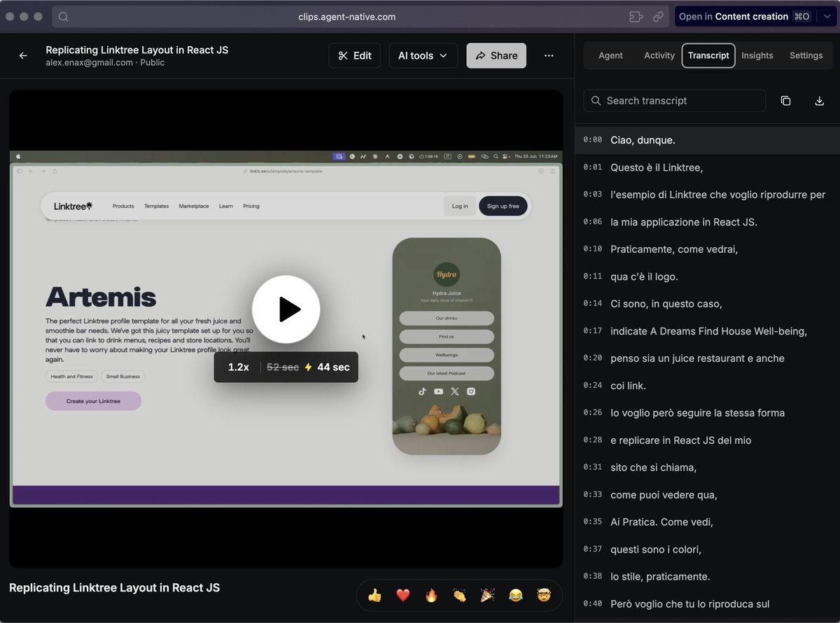Click the 1.2x playback speed label
840x623 pixels.
(239, 367)
